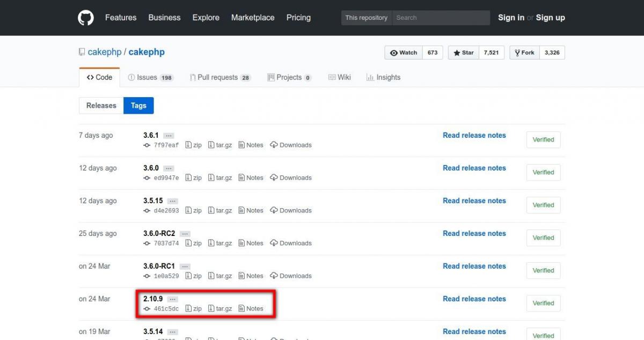Image resolution: width=644 pixels, height=340 pixels.
Task: Click Verified badge for 3.6.0
Action: click(543, 172)
